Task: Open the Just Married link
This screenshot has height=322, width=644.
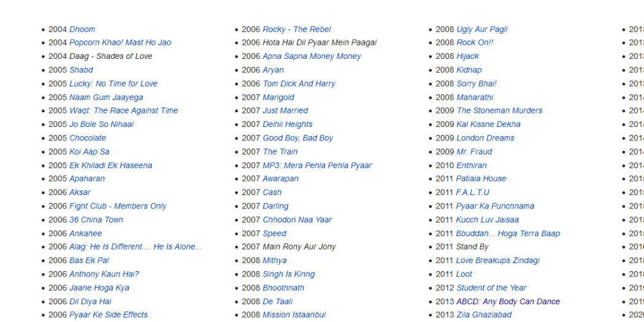Action: [285, 110]
